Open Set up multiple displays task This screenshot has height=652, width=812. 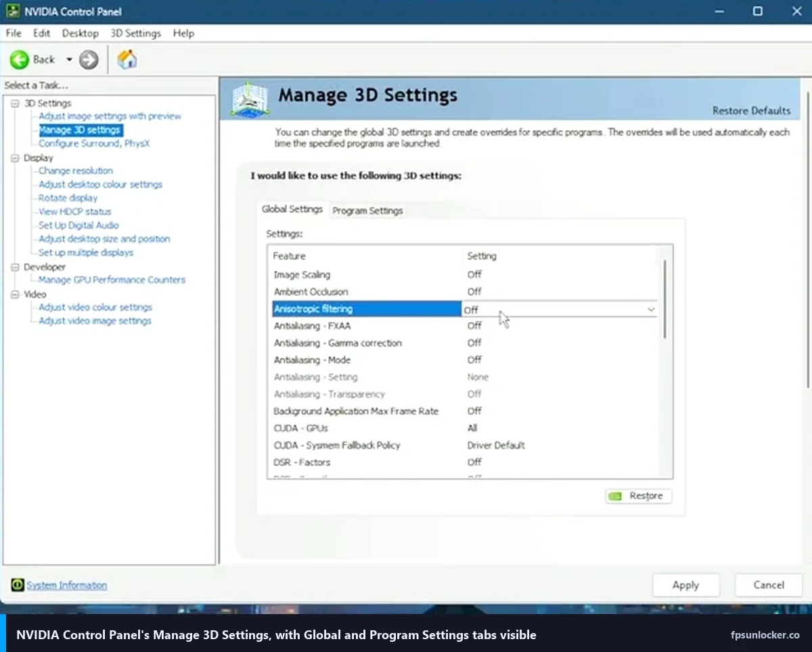click(x=86, y=253)
